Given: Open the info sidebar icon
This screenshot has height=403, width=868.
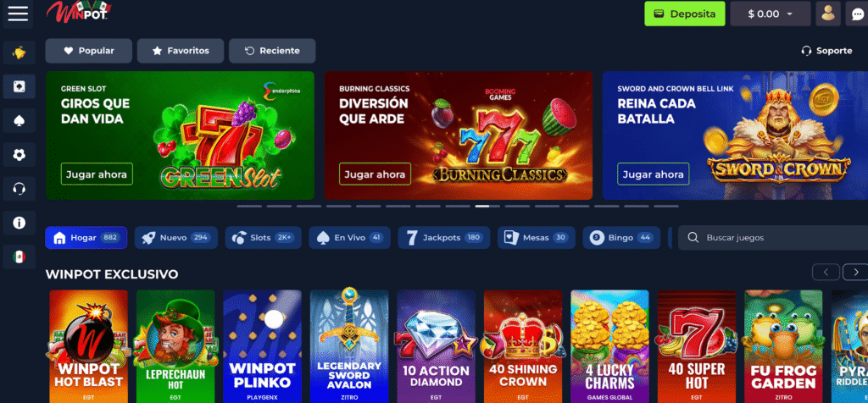Looking at the screenshot, I should click(x=19, y=223).
